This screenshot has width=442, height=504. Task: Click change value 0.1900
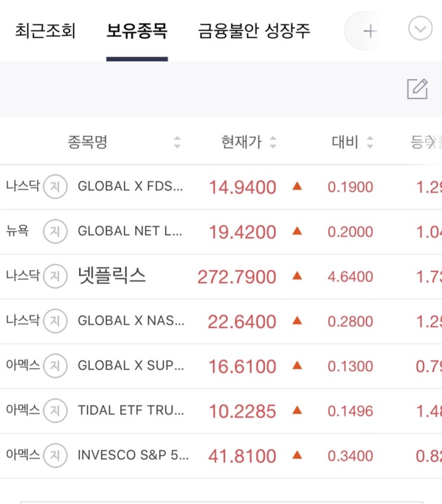click(x=350, y=187)
